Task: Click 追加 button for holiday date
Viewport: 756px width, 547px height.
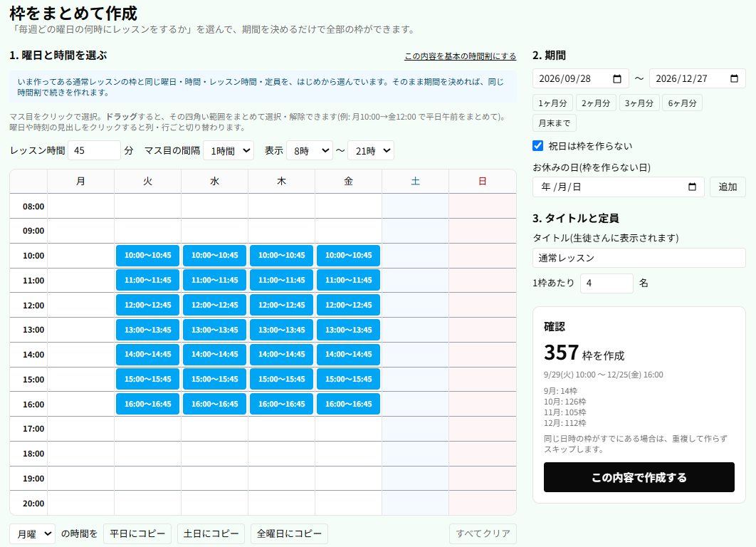Action: pyautogui.click(x=728, y=187)
